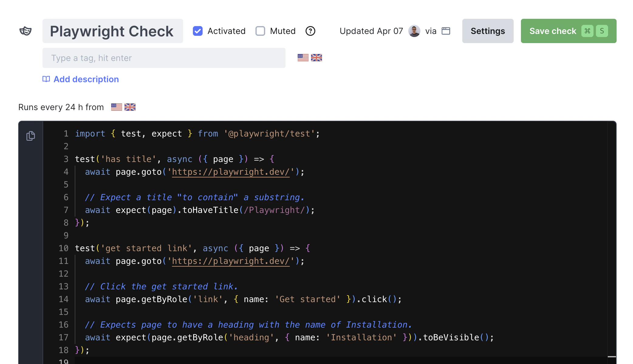This screenshot has width=633, height=364.
Task: Focus the tag input field
Action: [164, 58]
